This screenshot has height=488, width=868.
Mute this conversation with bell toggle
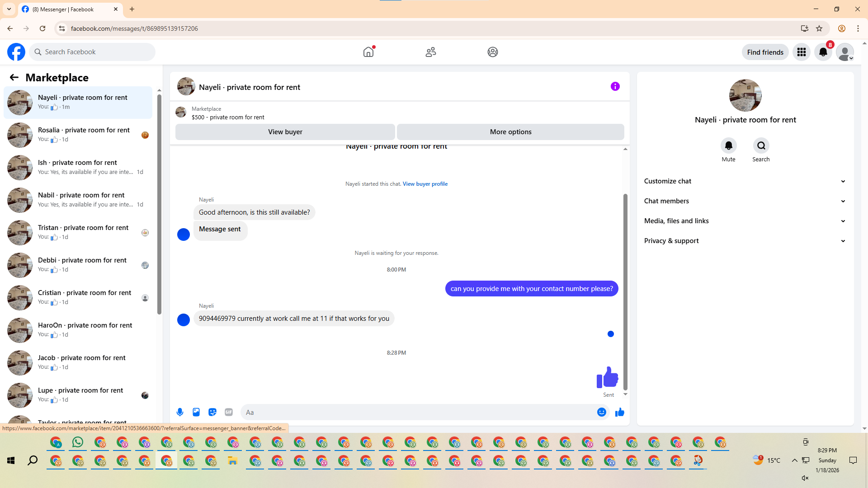(728, 145)
